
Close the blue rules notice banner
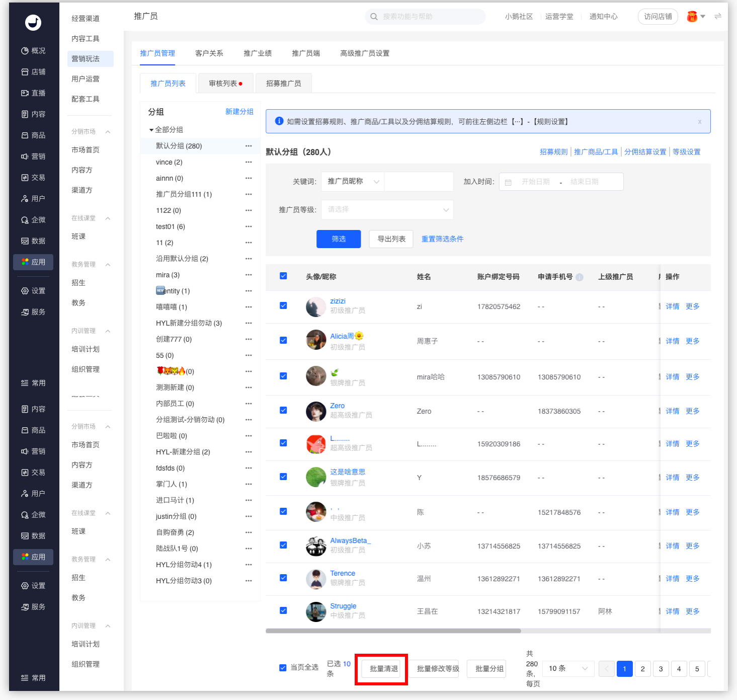[x=699, y=122]
